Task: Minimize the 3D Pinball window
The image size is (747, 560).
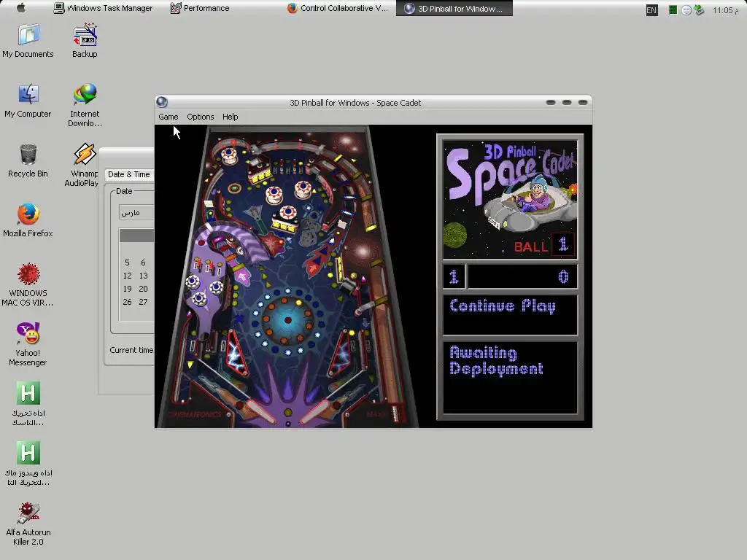Action: (x=551, y=102)
